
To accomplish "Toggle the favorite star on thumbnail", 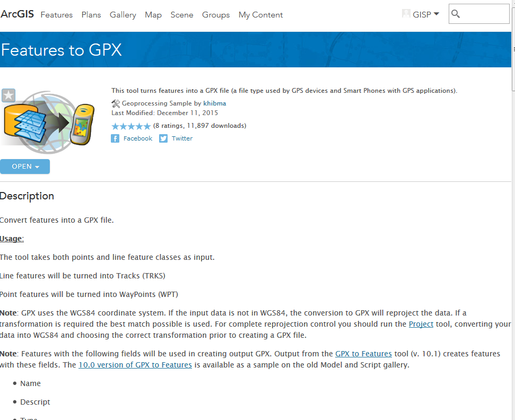I will click(8, 95).
